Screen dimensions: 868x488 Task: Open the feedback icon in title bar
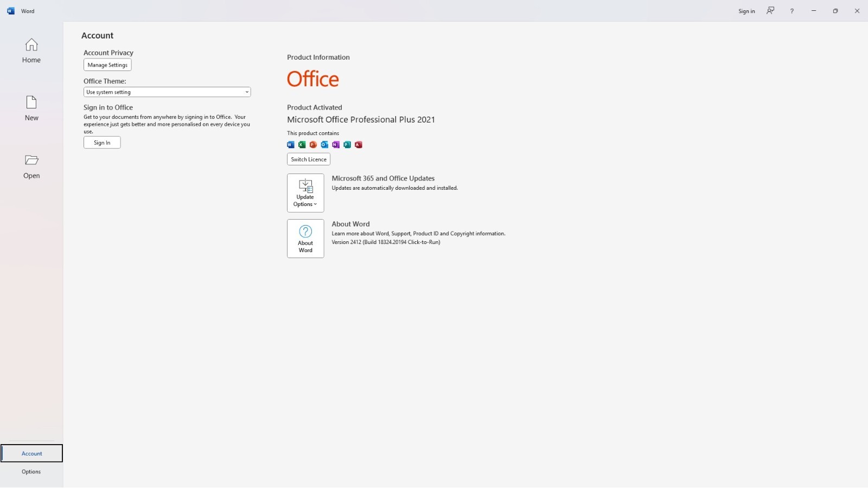coord(770,11)
